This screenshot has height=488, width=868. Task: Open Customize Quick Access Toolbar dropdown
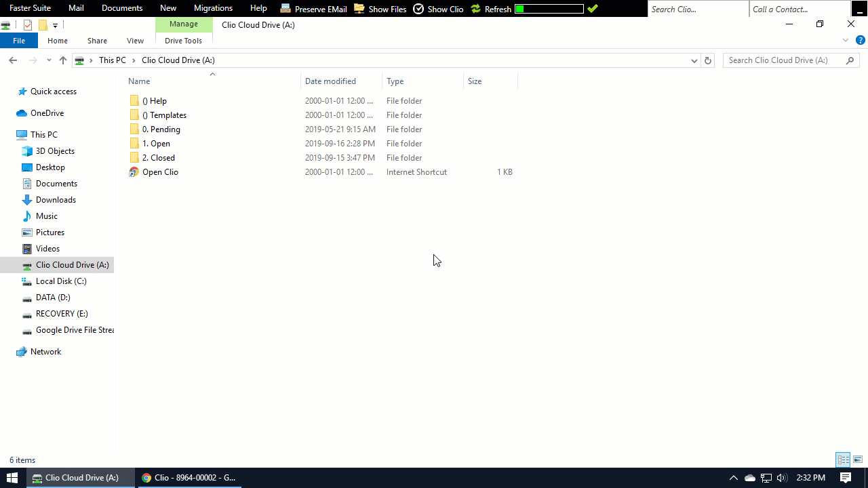[x=55, y=26]
